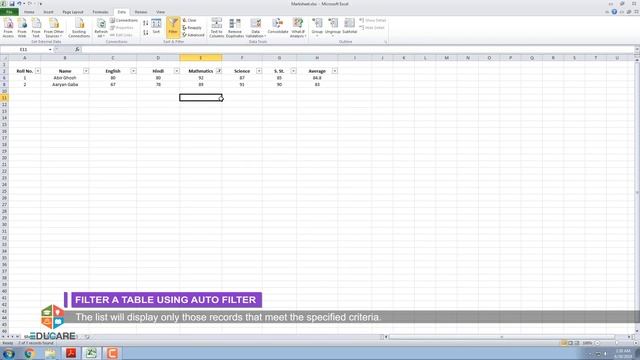Open the Hindi column filter dropdown
Viewport: 640px width, 360px height.
click(176, 71)
